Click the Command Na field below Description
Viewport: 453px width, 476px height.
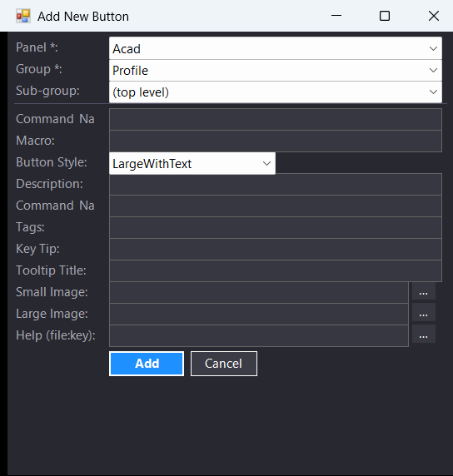(276, 206)
